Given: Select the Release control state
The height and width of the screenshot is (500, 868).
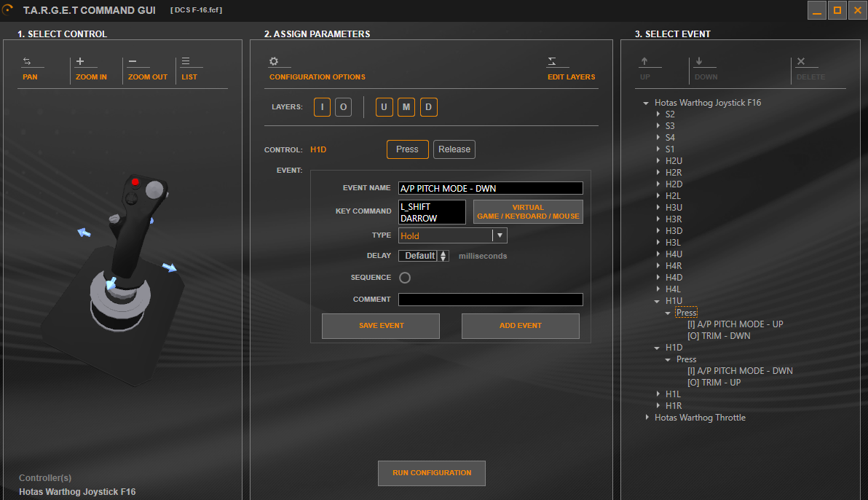Looking at the screenshot, I should [454, 149].
